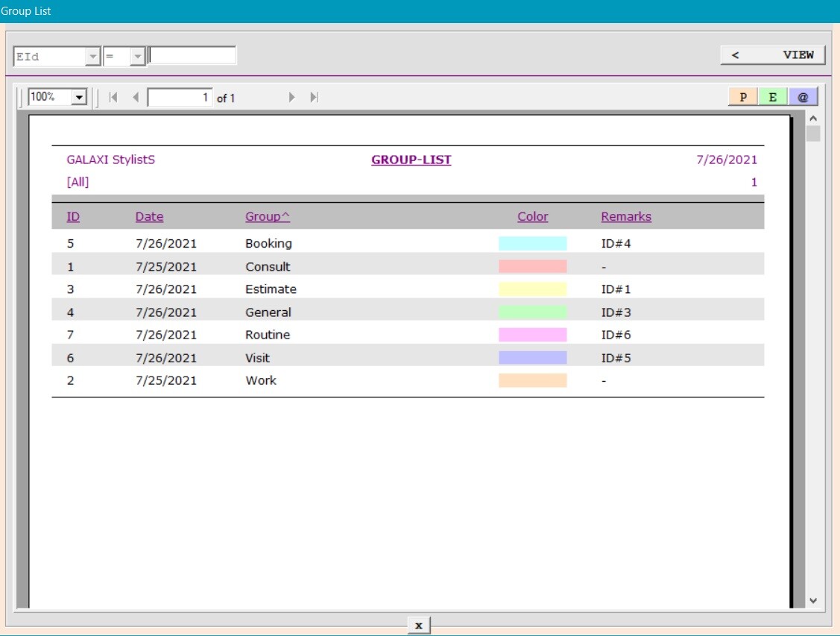Image resolution: width=840 pixels, height=636 pixels.
Task: Click remark ID#1 in Estimate row
Action: [x=616, y=289]
